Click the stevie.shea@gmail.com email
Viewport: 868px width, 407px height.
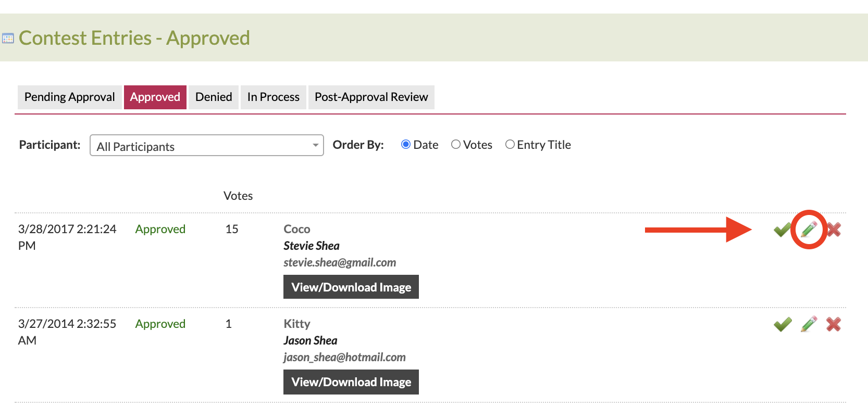pyautogui.click(x=340, y=263)
